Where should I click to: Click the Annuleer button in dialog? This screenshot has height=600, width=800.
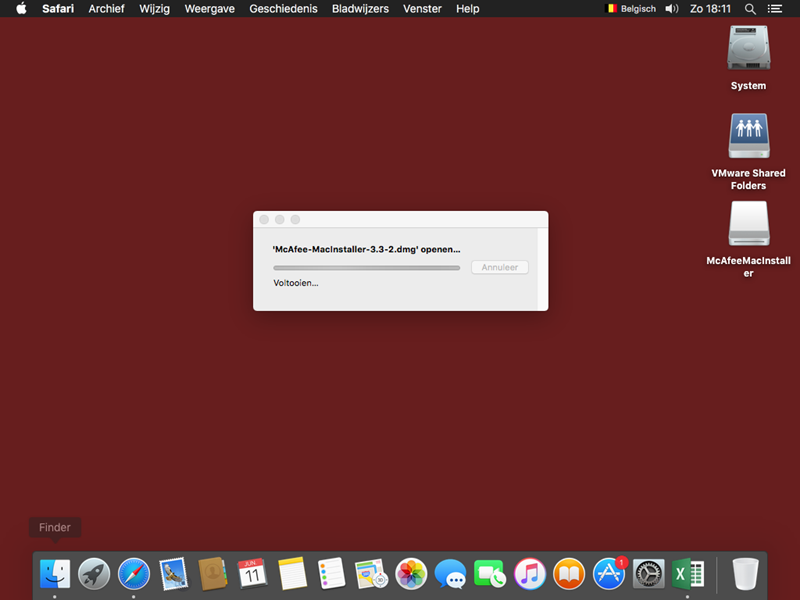tap(499, 267)
